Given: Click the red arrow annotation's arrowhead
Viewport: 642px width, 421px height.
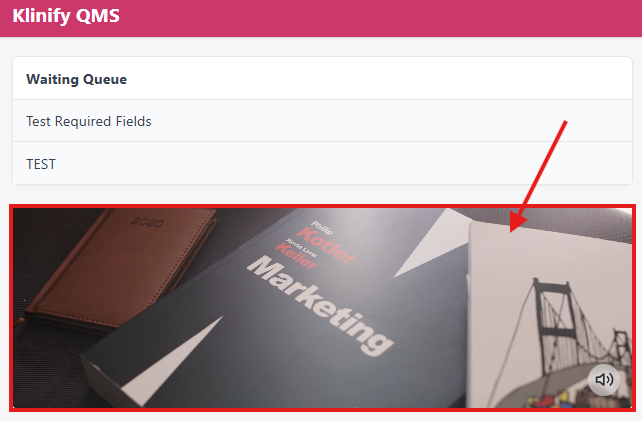Looking at the screenshot, I should [x=517, y=222].
